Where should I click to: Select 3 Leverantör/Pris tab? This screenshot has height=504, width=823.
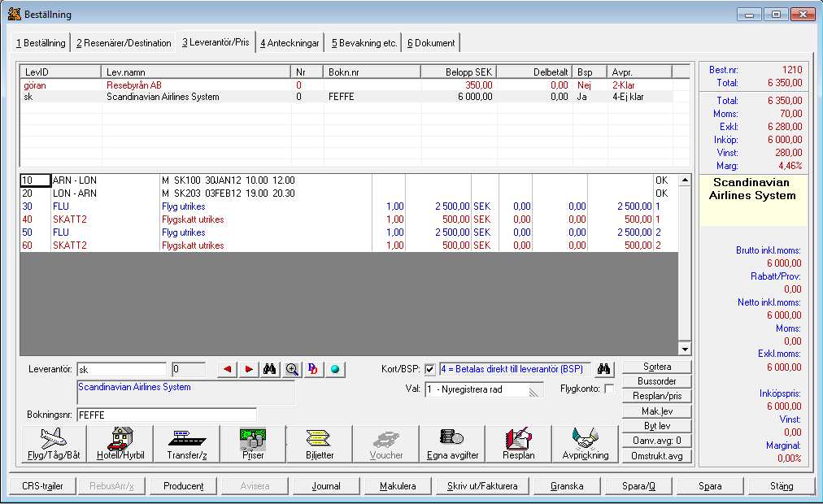click(216, 42)
